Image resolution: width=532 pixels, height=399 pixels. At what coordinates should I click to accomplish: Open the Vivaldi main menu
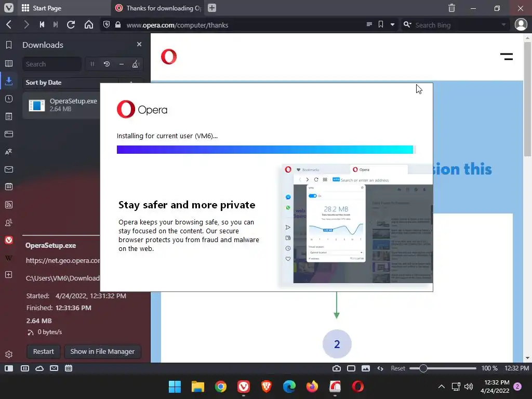pyautogui.click(x=8, y=8)
